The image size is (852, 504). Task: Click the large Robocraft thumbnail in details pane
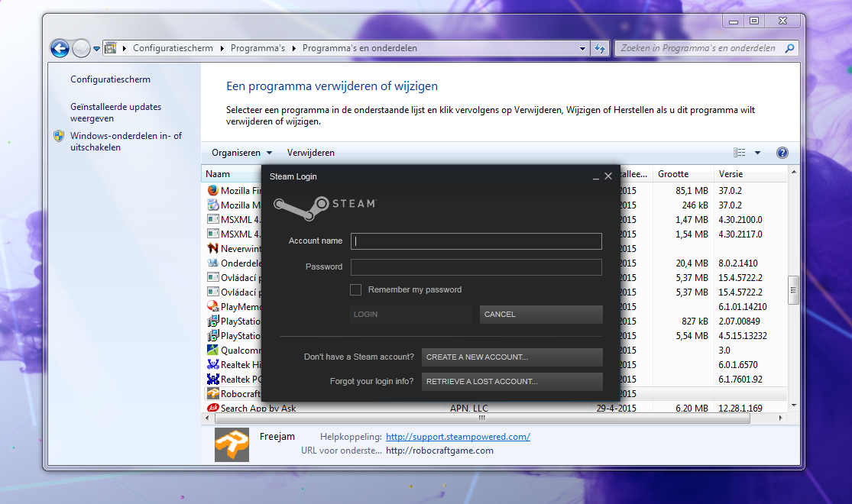[232, 444]
